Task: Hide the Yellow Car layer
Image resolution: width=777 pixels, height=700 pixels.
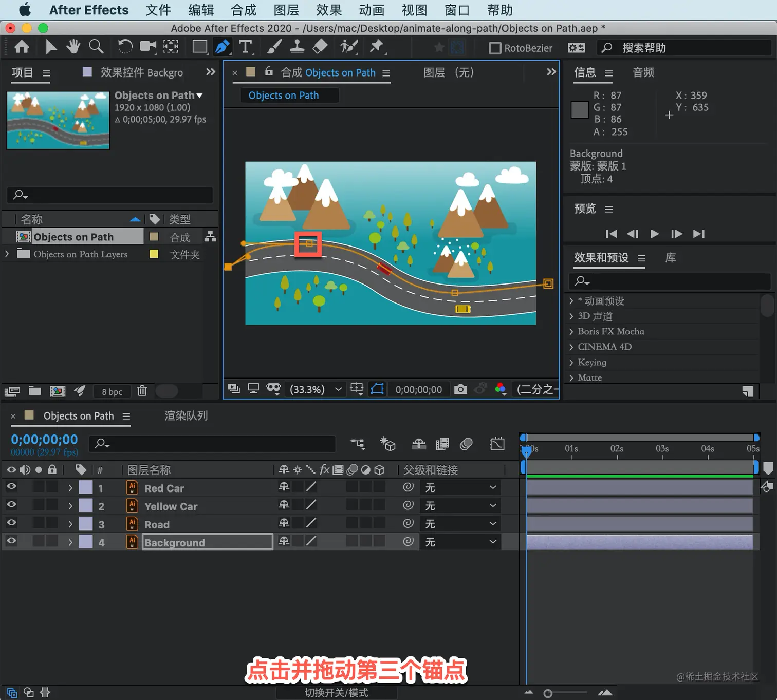Action: click(11, 505)
